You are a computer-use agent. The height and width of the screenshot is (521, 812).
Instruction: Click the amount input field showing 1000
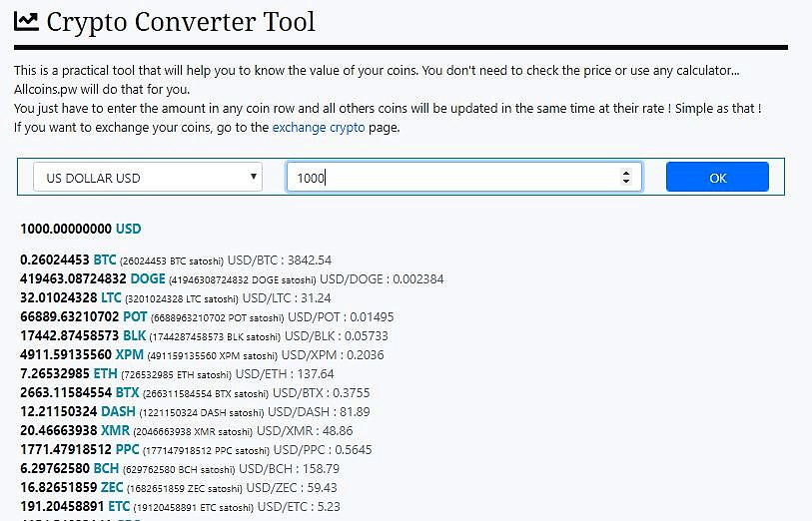click(464, 177)
